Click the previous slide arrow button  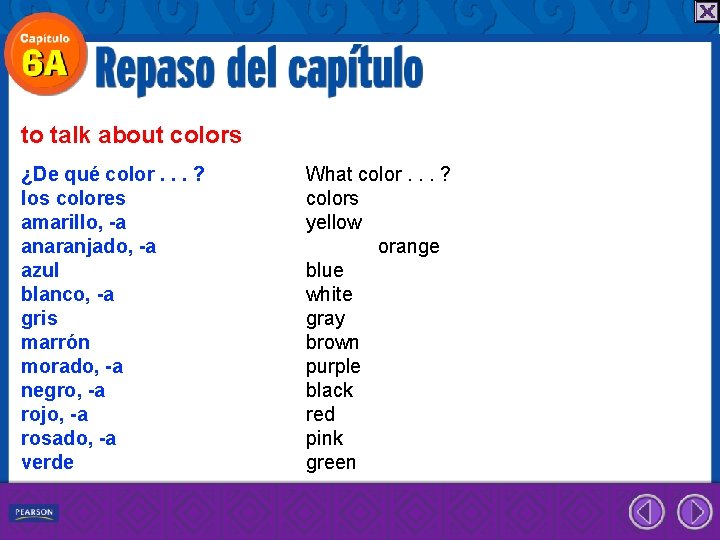pos(647,512)
